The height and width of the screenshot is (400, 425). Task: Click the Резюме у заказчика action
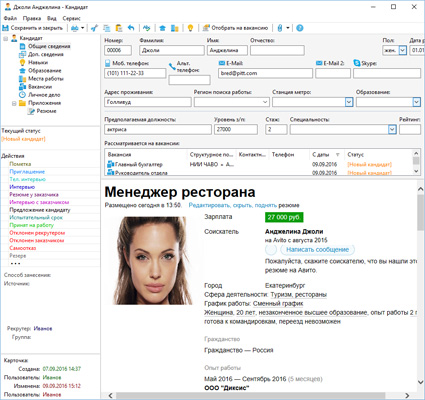click(x=34, y=195)
